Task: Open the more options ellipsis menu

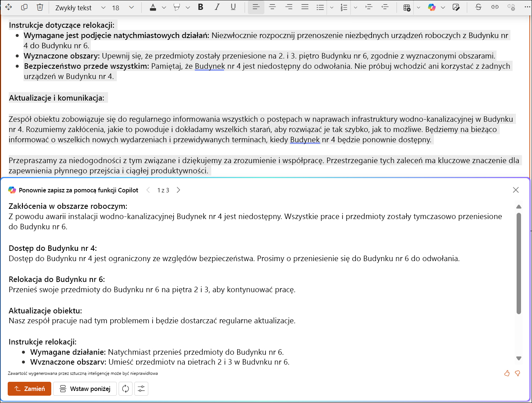Action: (x=527, y=7)
